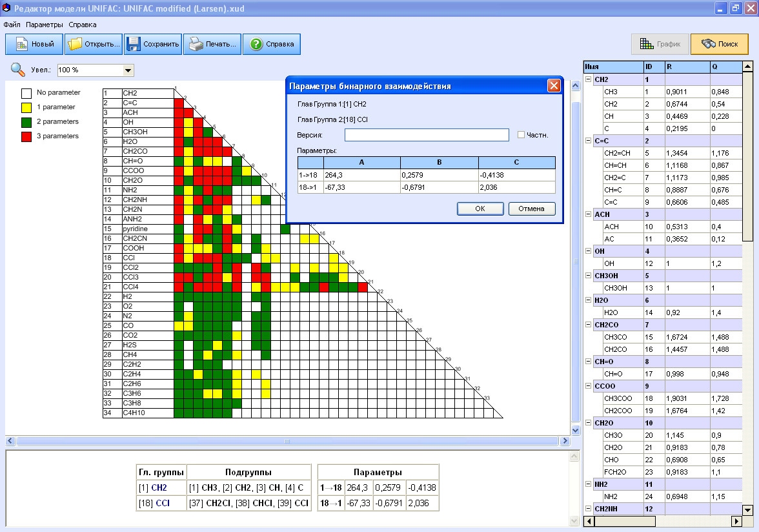Click the Q column header
This screenshot has height=532, width=759.
726,66
